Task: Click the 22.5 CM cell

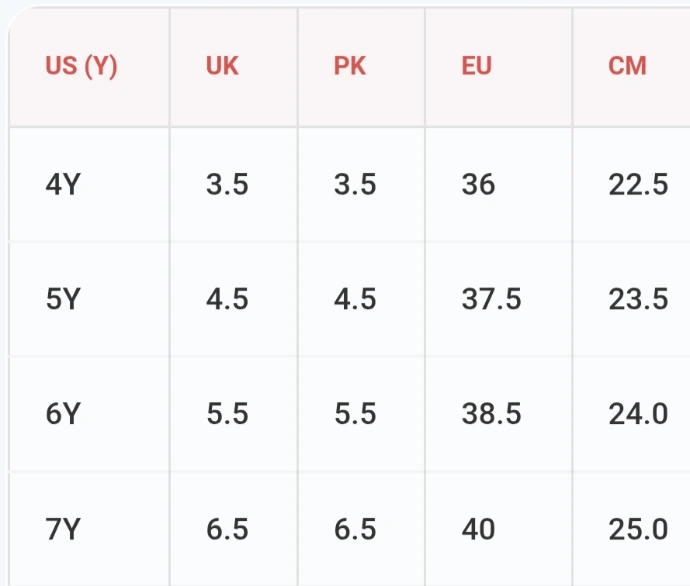Action: [638, 185]
